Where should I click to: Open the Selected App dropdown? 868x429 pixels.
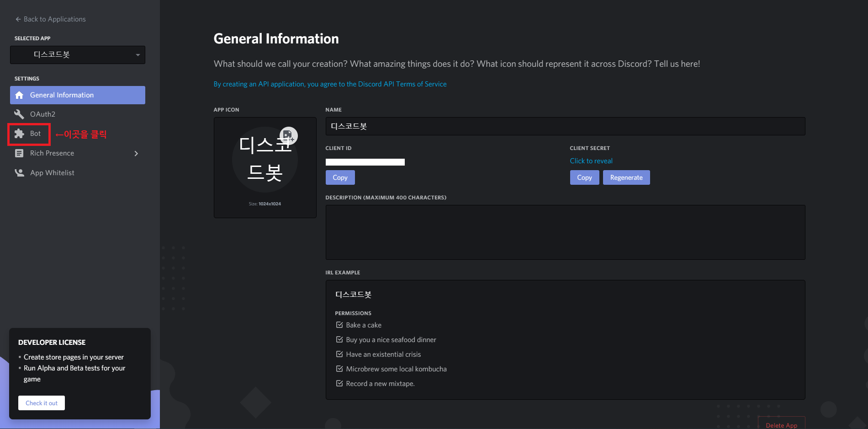78,55
